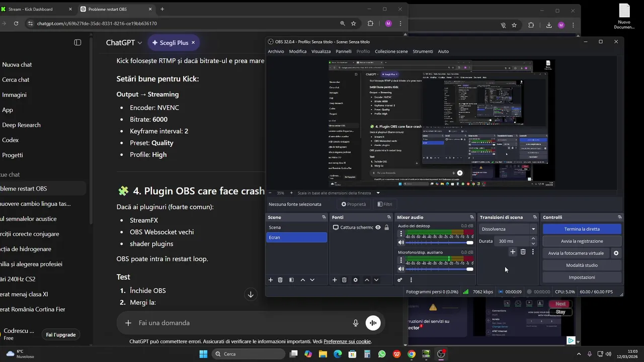Click Audio del desktop volume slider
This screenshot has height=362, width=644.
point(440,243)
